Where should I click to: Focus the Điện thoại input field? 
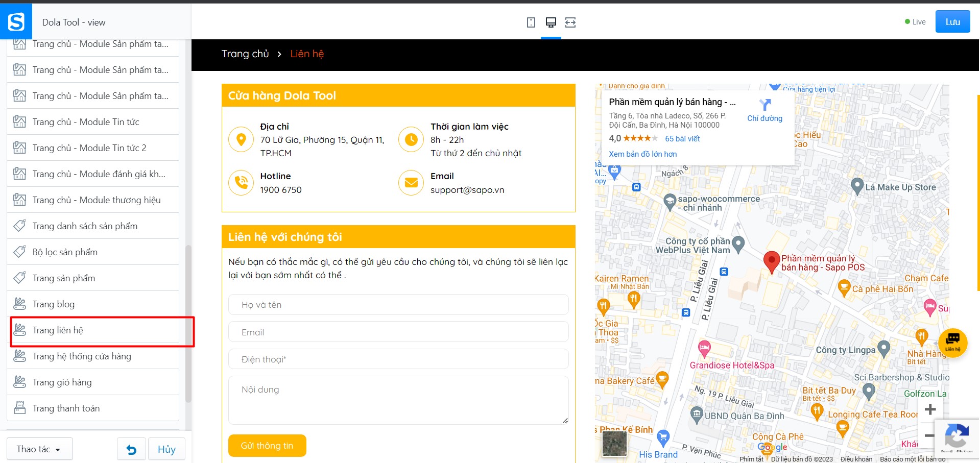point(398,359)
